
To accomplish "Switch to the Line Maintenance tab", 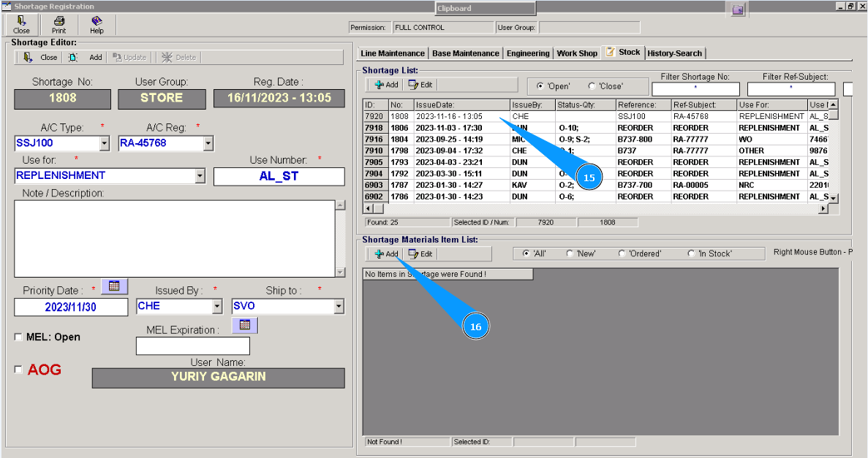I will click(392, 53).
